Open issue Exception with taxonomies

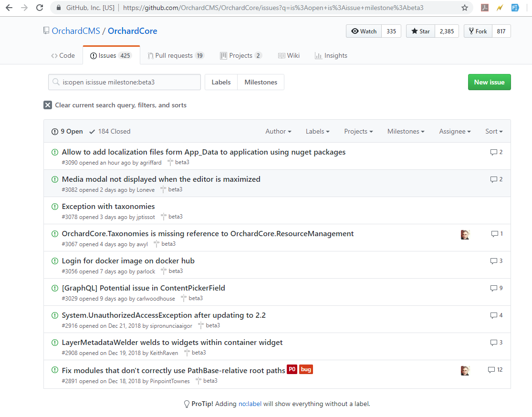108,206
